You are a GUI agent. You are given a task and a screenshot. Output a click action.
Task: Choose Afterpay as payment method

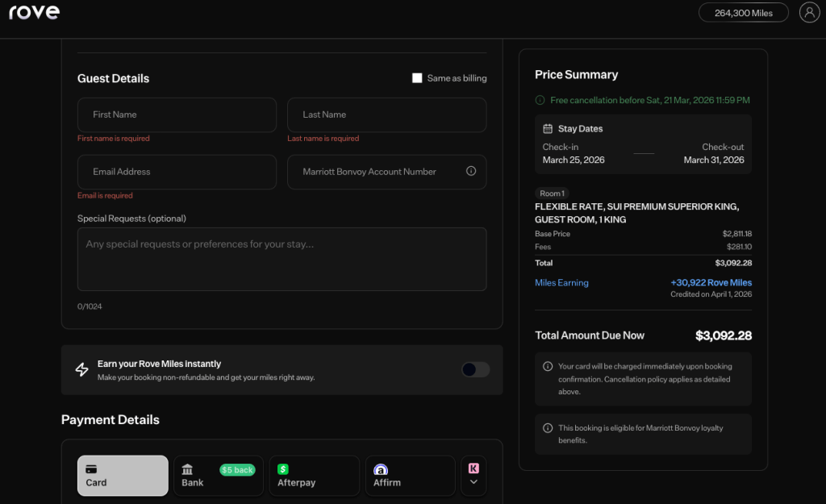314,475
